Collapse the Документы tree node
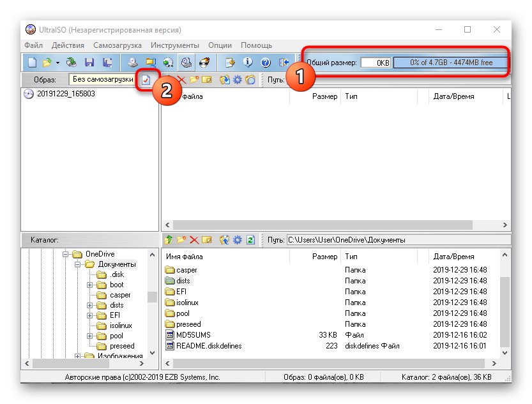The height and width of the screenshot is (404, 532). point(77,264)
